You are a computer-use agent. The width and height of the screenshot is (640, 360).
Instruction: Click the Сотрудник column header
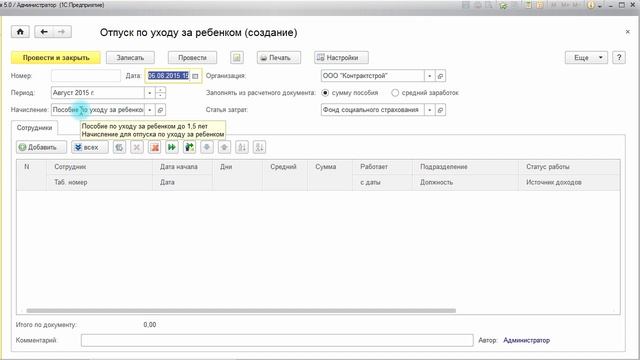tap(100, 167)
